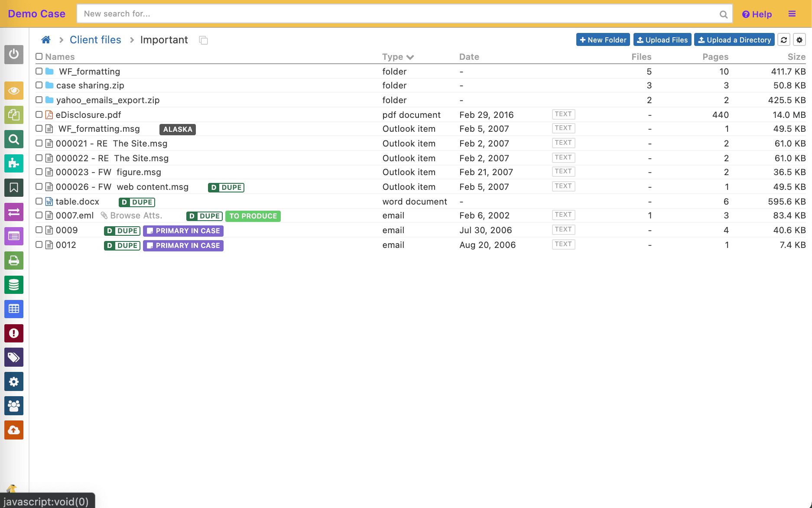
Task: Open the printer icon in sidebar
Action: 14,261
